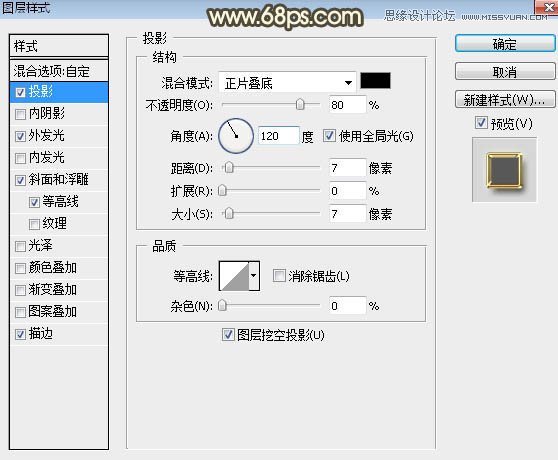Image resolution: width=558 pixels, height=460 pixels.
Task: Toggle the 使用全局光(G) checkbox
Action: click(329, 136)
